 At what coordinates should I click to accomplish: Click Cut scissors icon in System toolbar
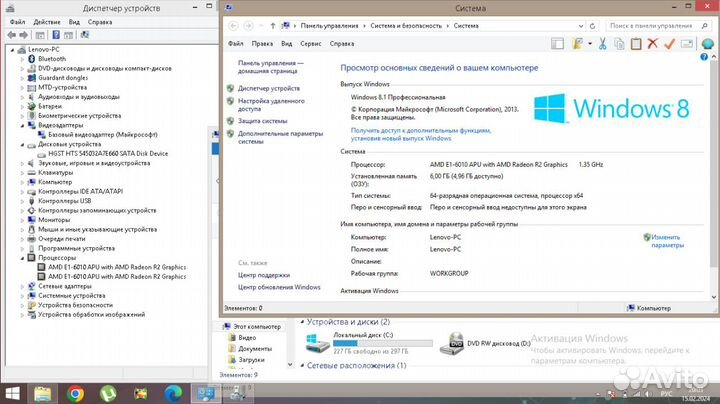pos(602,44)
